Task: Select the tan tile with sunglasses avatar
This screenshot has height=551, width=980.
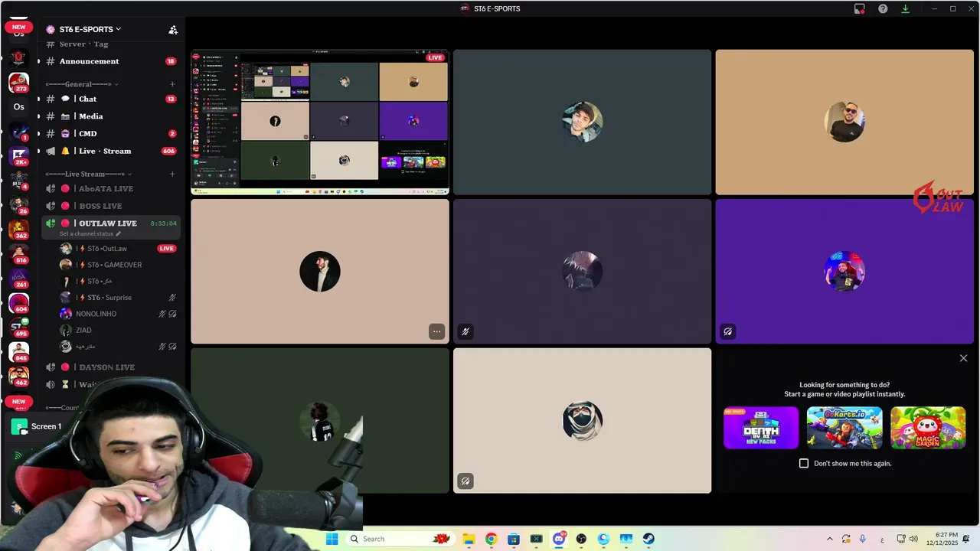Action: (844, 122)
